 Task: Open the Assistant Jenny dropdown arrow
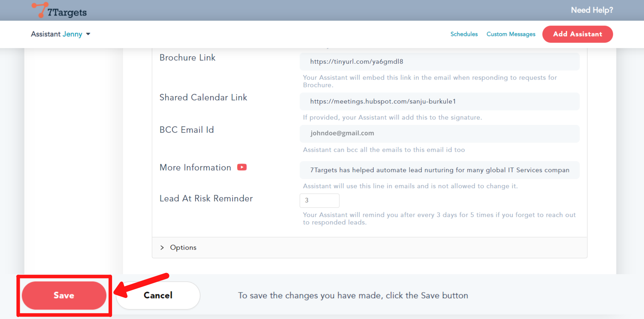point(88,34)
